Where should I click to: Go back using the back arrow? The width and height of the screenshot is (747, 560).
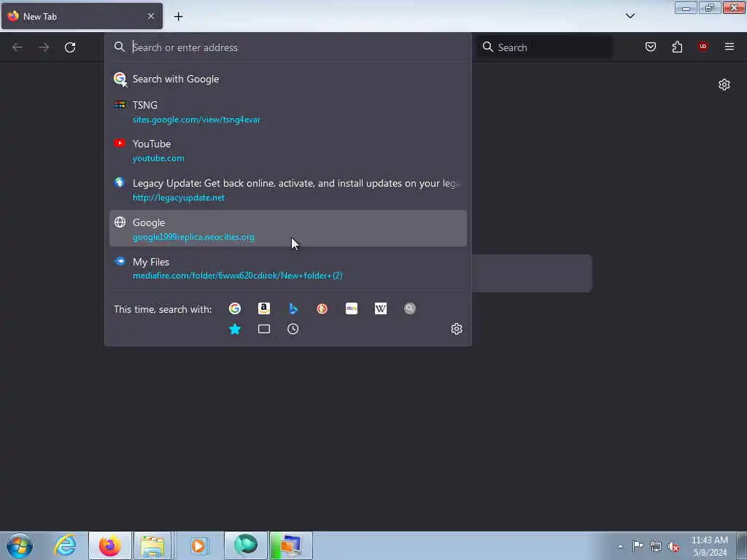point(18,47)
